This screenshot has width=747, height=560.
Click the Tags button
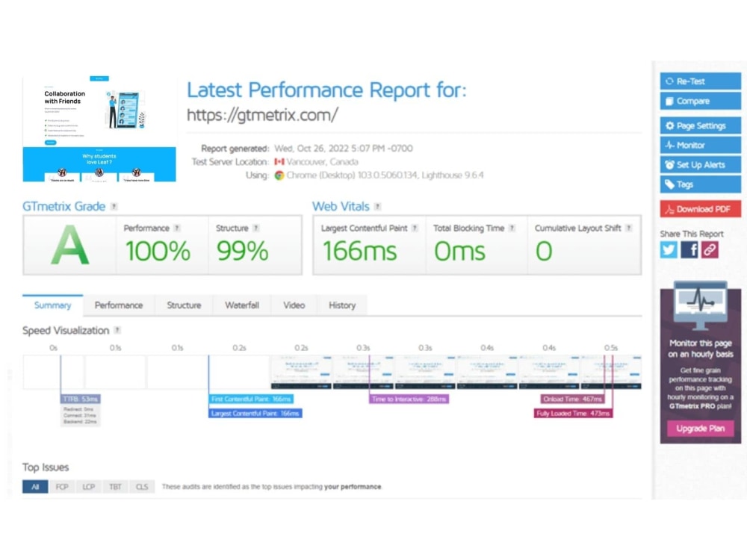[x=700, y=184]
